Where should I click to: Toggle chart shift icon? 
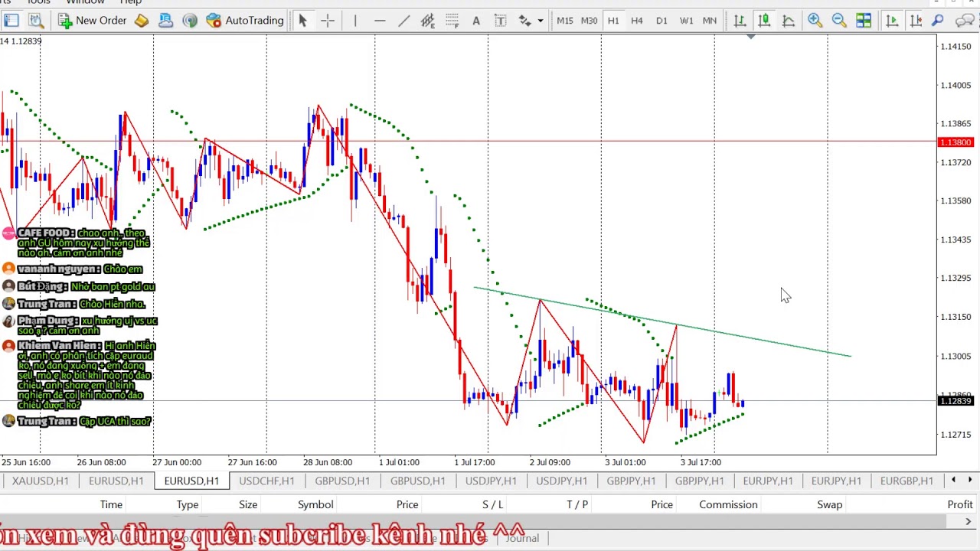916,21
